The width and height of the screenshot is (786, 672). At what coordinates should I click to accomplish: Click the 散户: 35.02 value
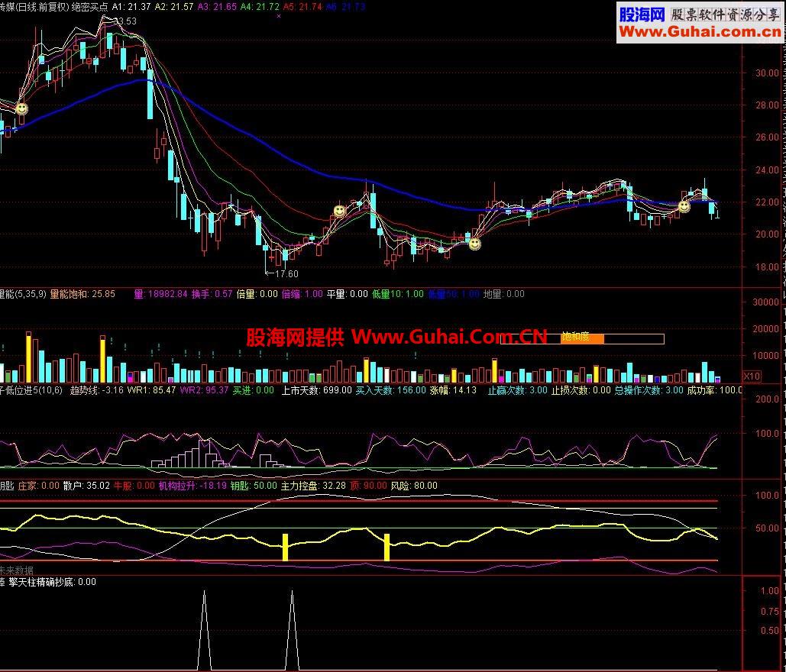[86, 486]
